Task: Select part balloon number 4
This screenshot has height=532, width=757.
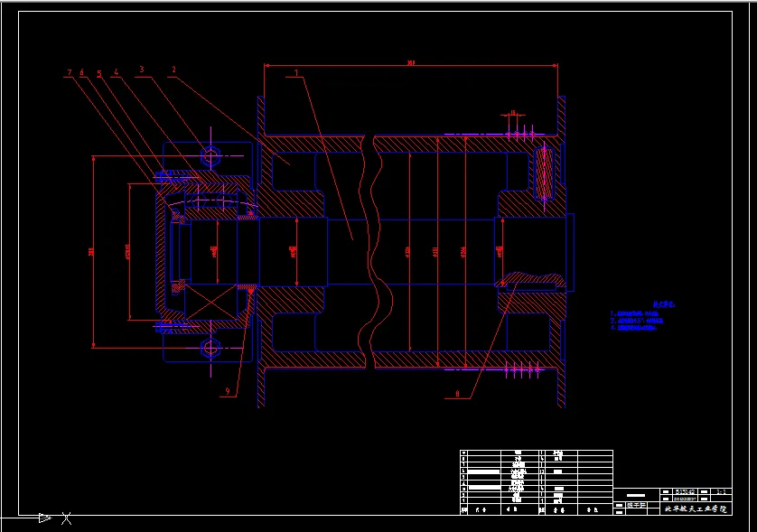Action: point(116,72)
